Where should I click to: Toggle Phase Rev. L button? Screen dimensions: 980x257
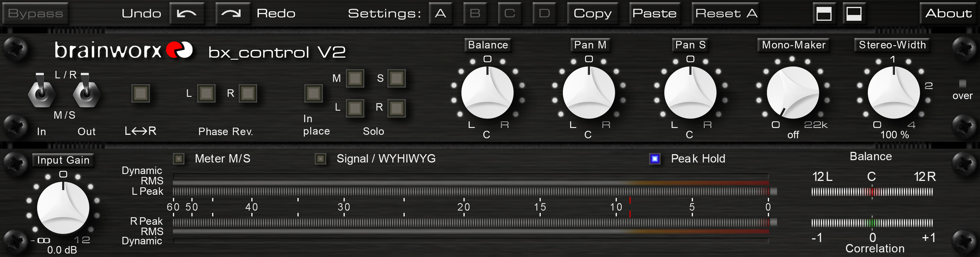click(x=206, y=93)
